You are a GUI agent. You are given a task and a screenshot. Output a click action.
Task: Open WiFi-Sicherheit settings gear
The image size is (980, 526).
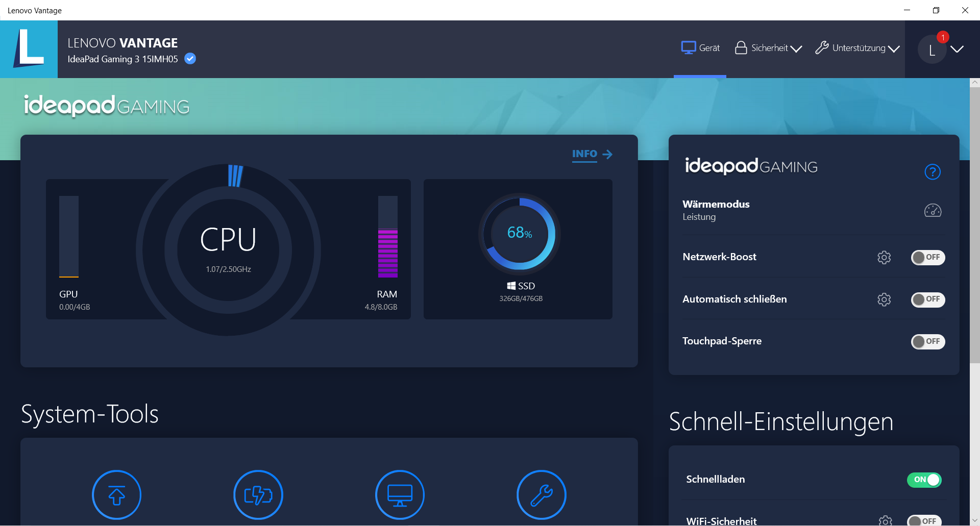tap(886, 521)
